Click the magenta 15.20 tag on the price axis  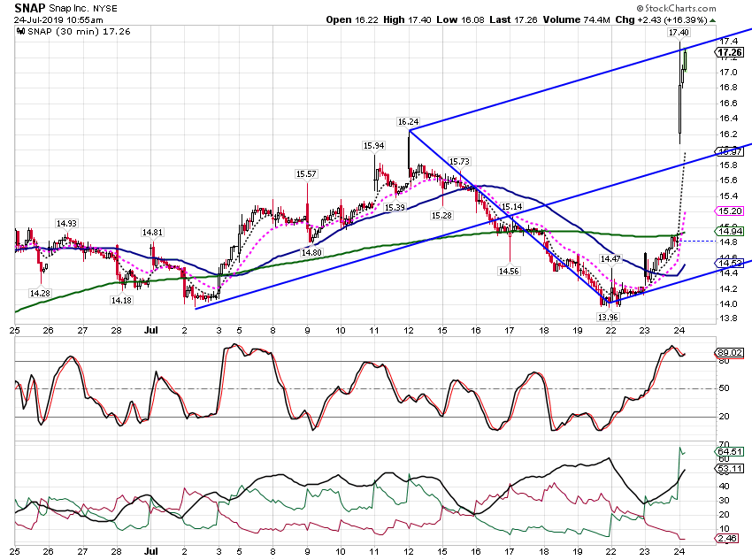tap(730, 211)
